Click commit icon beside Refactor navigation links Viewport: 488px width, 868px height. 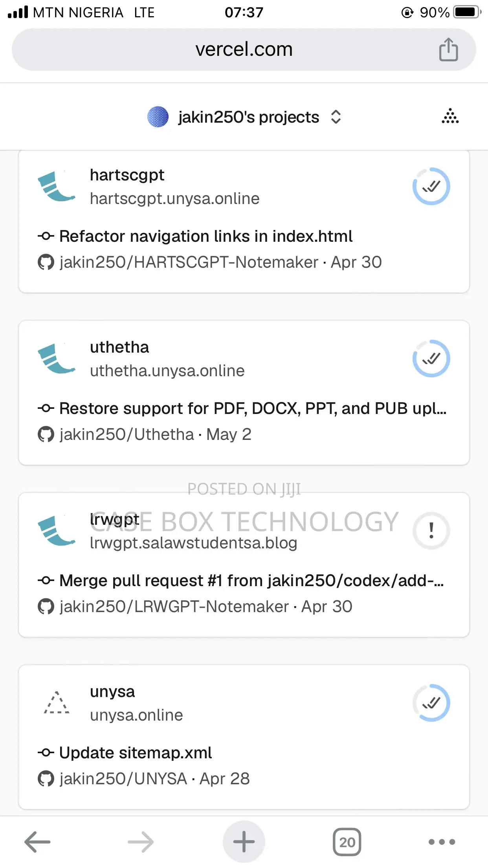(x=46, y=236)
